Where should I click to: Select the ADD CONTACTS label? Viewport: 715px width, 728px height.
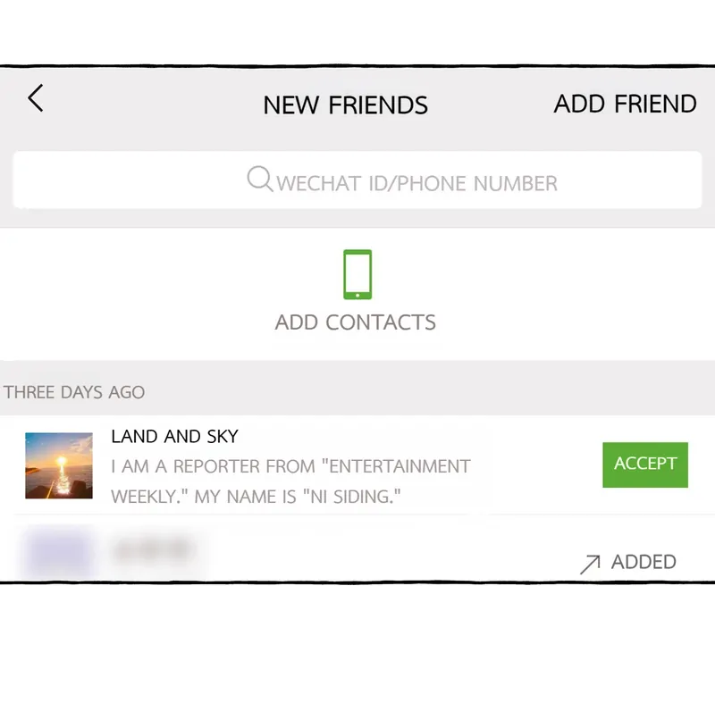tap(356, 322)
